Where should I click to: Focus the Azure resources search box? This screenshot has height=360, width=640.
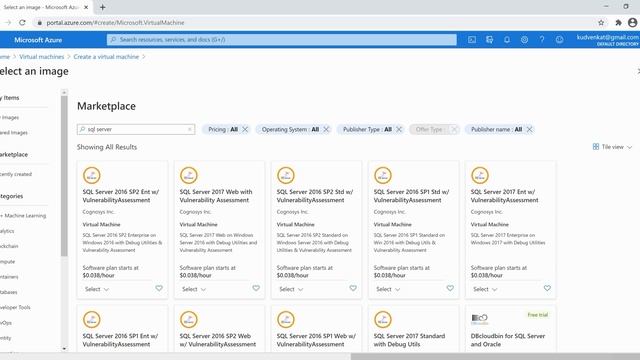coord(282,40)
